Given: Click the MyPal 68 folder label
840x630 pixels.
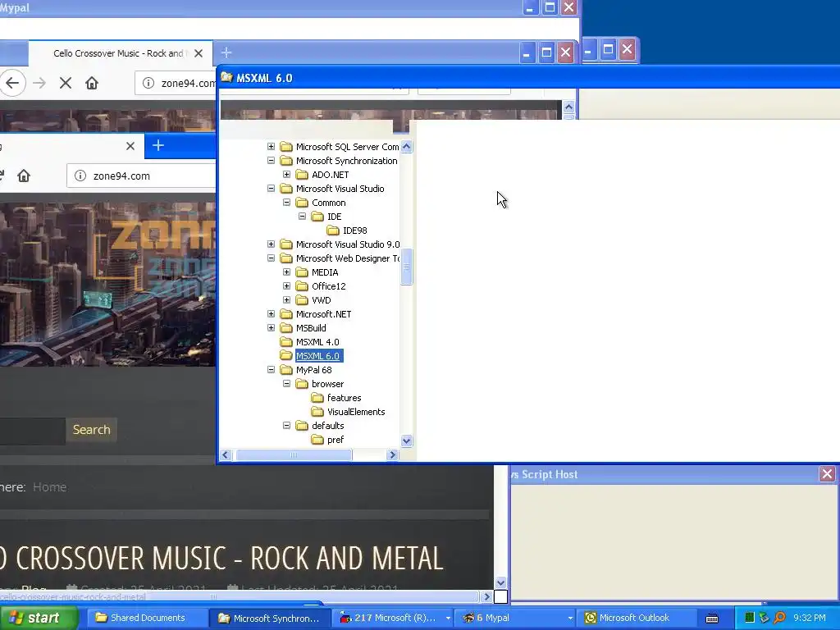Looking at the screenshot, I should coord(314,370).
